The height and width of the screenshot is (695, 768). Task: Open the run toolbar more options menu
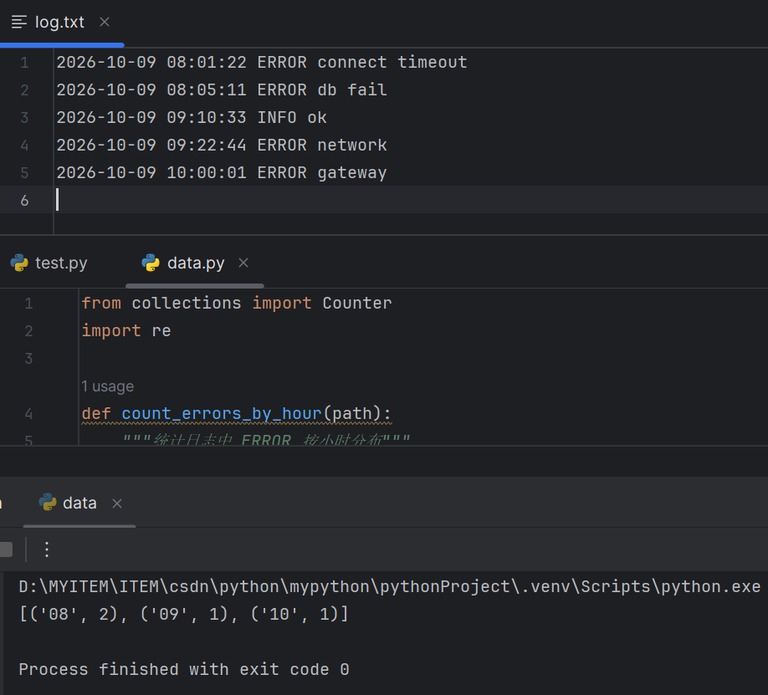47,550
